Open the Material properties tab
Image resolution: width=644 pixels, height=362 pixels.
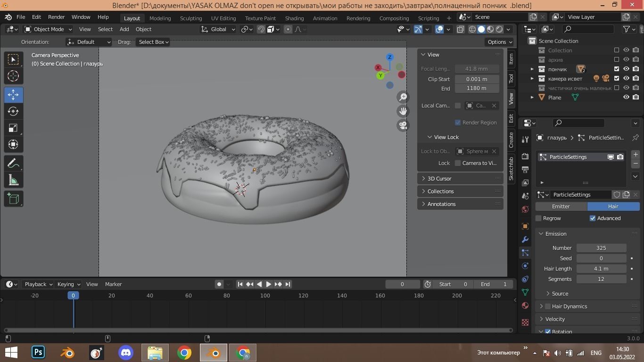click(525, 305)
